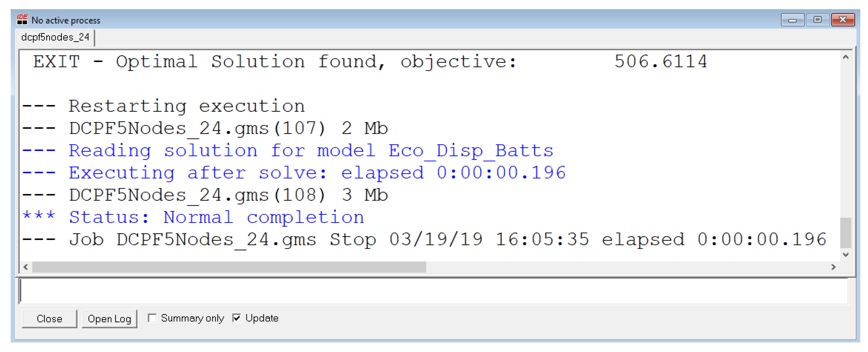
Task: Click the Status: Normal completion line
Action: click(x=216, y=217)
